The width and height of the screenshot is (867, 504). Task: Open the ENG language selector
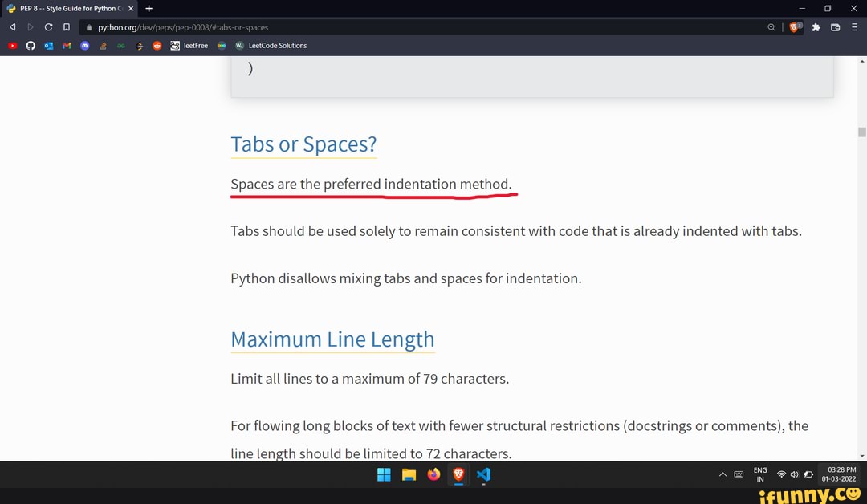point(760,474)
